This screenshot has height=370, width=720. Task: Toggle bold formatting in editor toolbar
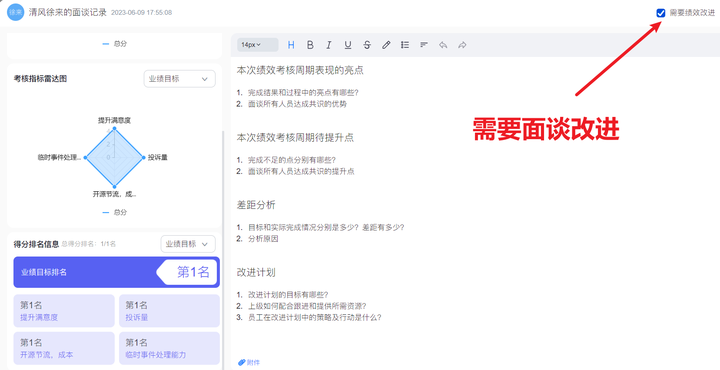(x=310, y=45)
